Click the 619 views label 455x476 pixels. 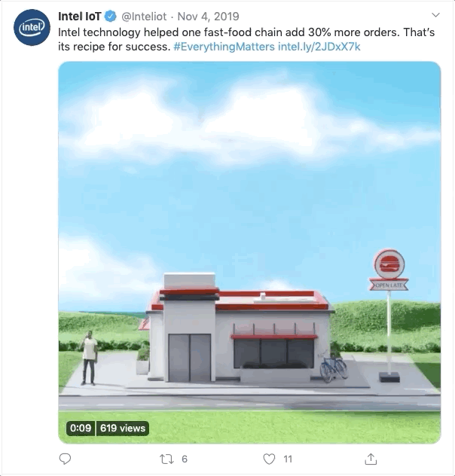click(x=123, y=428)
